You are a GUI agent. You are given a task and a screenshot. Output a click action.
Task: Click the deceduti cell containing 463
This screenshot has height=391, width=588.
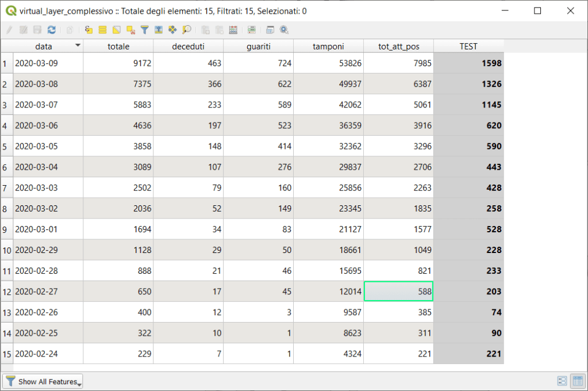click(188, 63)
